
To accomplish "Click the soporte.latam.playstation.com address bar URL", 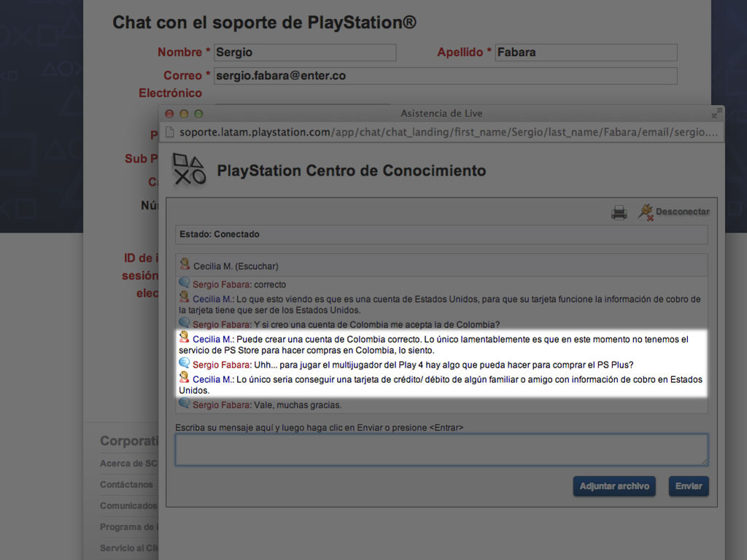I will coord(449,132).
